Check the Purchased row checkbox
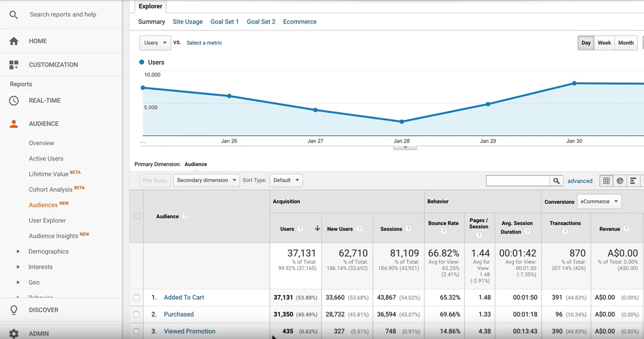This screenshot has height=339, width=644. click(136, 315)
